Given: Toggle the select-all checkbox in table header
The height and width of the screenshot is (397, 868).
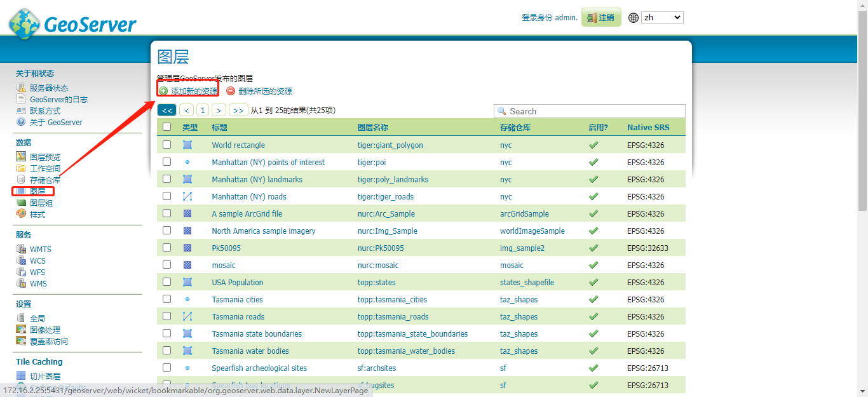Looking at the screenshot, I should (x=166, y=126).
